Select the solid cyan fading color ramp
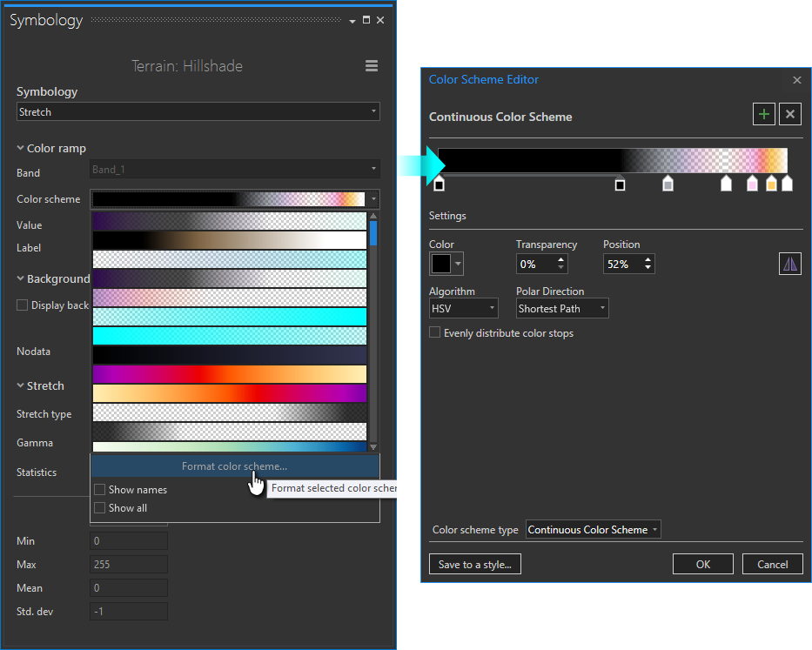Image resolution: width=812 pixels, height=650 pixels. coord(230,336)
